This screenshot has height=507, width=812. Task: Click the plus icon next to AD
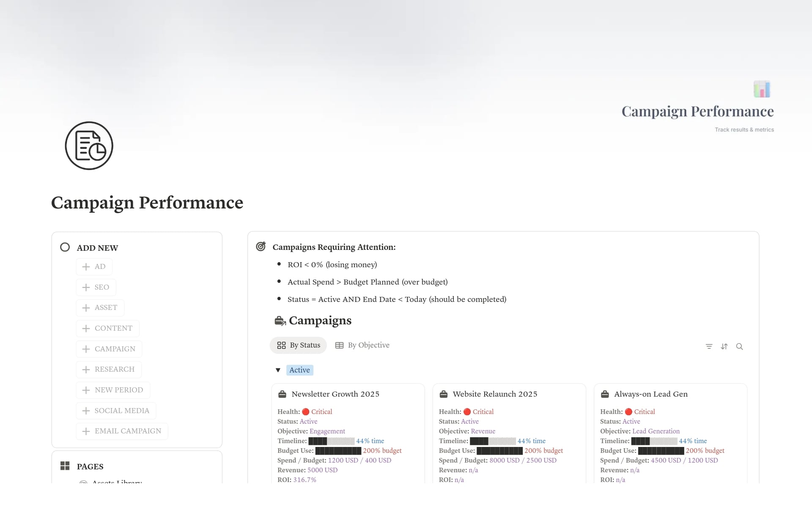pos(86,267)
